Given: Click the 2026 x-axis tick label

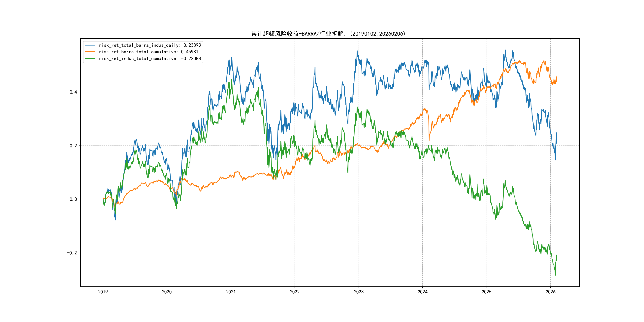Looking at the screenshot, I should pyautogui.click(x=551, y=292).
